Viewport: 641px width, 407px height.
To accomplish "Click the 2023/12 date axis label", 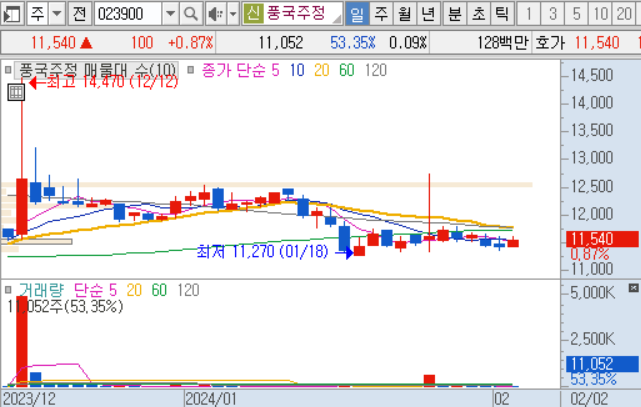I will [x=29, y=399].
